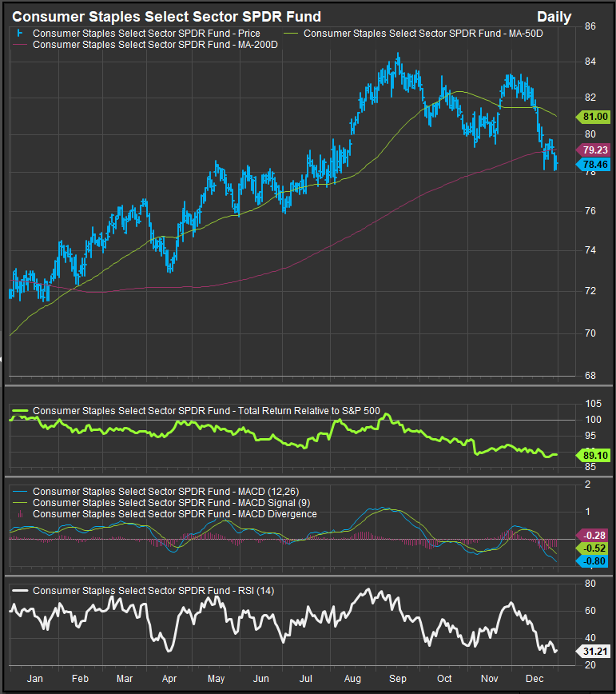Click the Jun month label

(261, 679)
